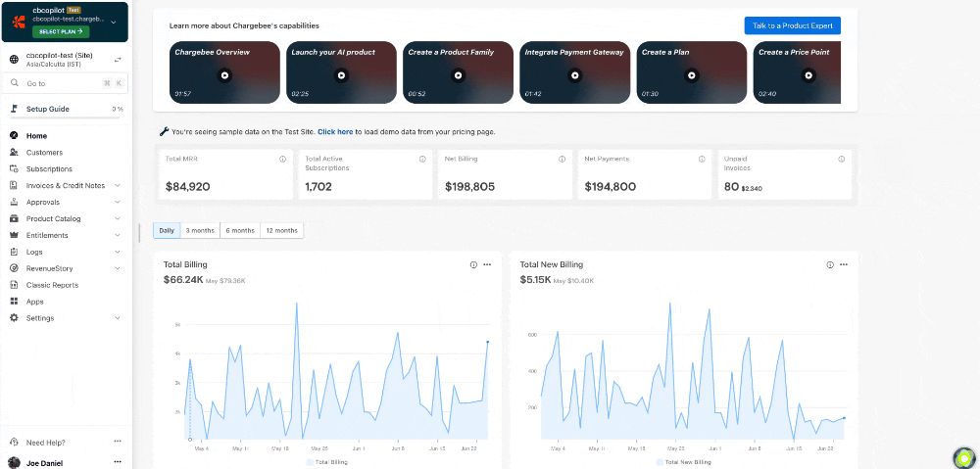
Task: Expand the Product Catalog chevron
Action: (118, 218)
